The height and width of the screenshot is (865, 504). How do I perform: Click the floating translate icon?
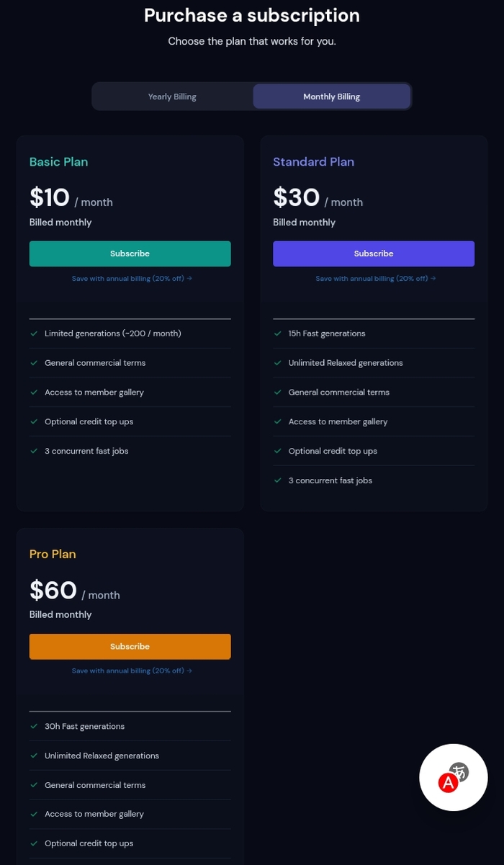tap(454, 777)
